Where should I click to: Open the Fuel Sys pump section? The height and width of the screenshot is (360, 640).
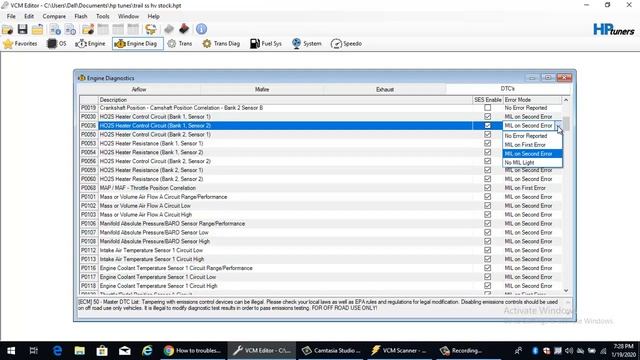point(266,44)
